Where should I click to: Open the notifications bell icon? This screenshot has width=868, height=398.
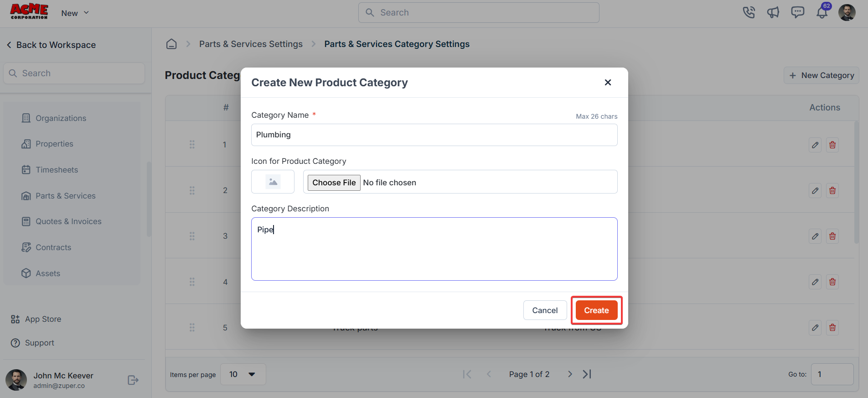(x=822, y=12)
